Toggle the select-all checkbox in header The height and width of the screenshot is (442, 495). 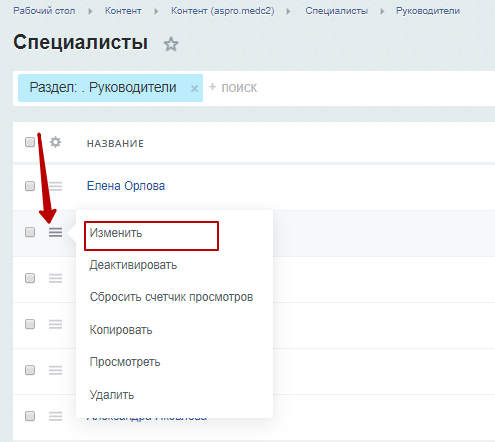[x=30, y=142]
